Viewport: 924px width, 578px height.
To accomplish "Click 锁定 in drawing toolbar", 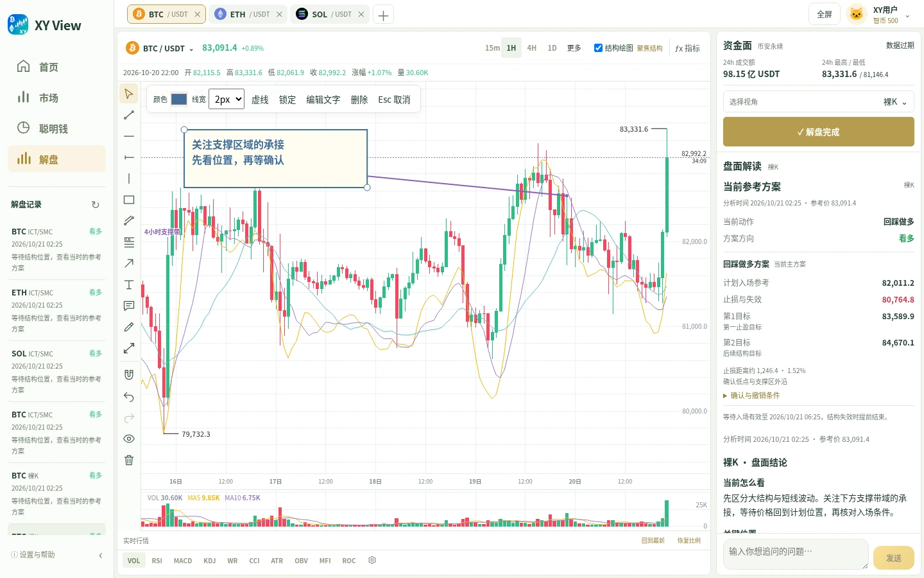I will pos(287,100).
